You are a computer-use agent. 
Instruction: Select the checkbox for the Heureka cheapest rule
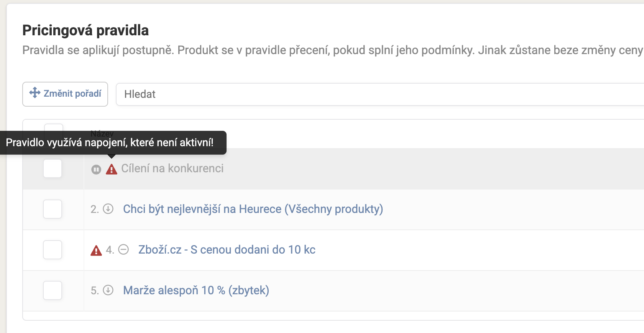tap(53, 209)
